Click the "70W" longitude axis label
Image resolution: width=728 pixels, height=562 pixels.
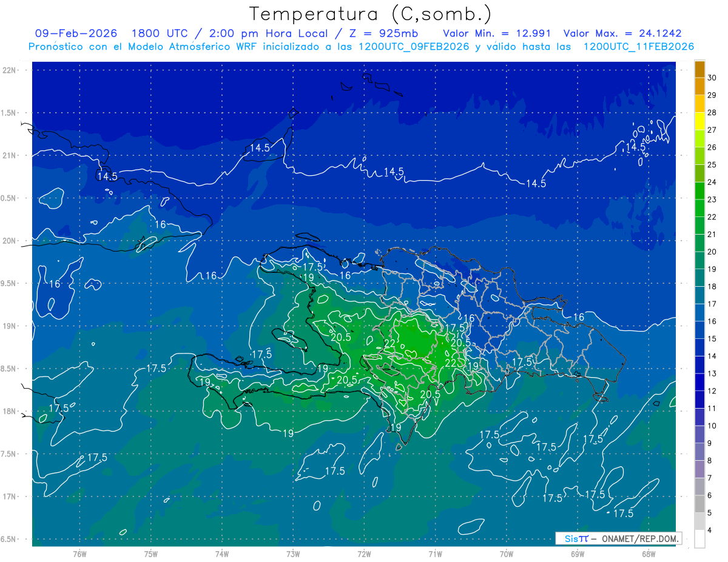pos(507,554)
